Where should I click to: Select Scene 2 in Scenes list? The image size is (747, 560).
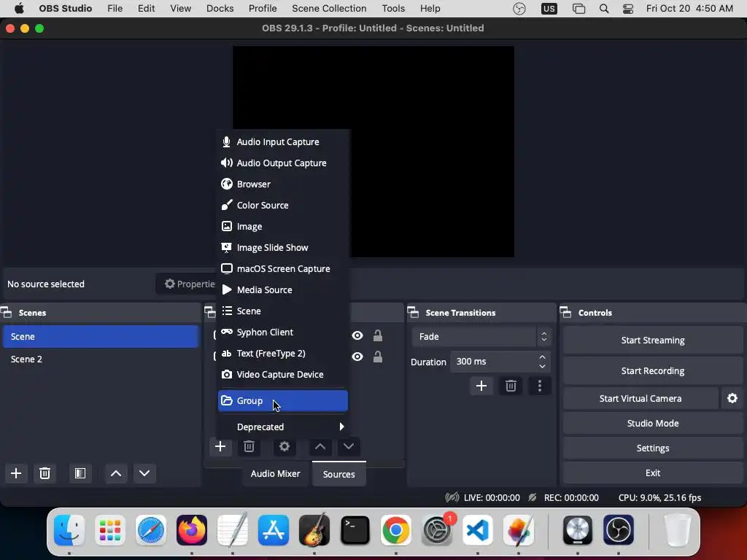pyautogui.click(x=101, y=359)
